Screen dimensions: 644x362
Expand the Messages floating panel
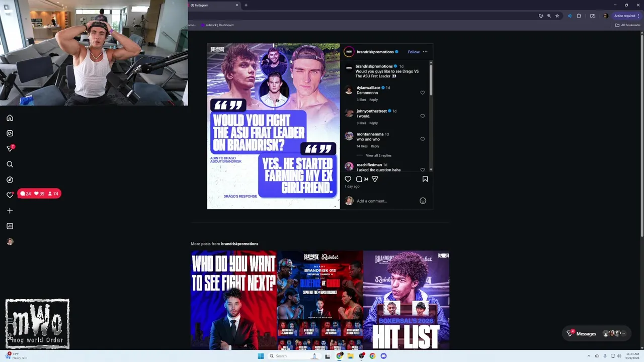pos(597,333)
